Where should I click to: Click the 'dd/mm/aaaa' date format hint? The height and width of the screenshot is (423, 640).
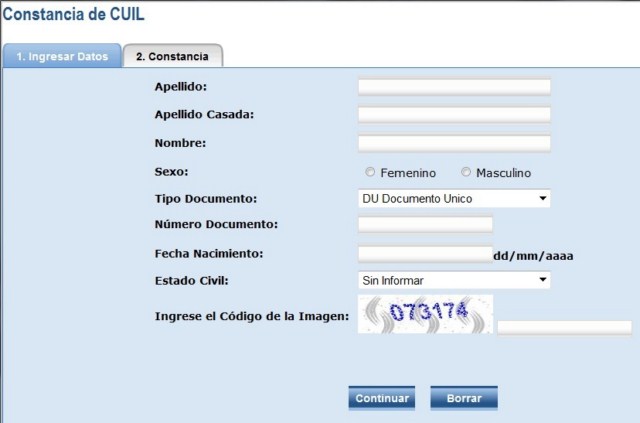pyautogui.click(x=533, y=256)
